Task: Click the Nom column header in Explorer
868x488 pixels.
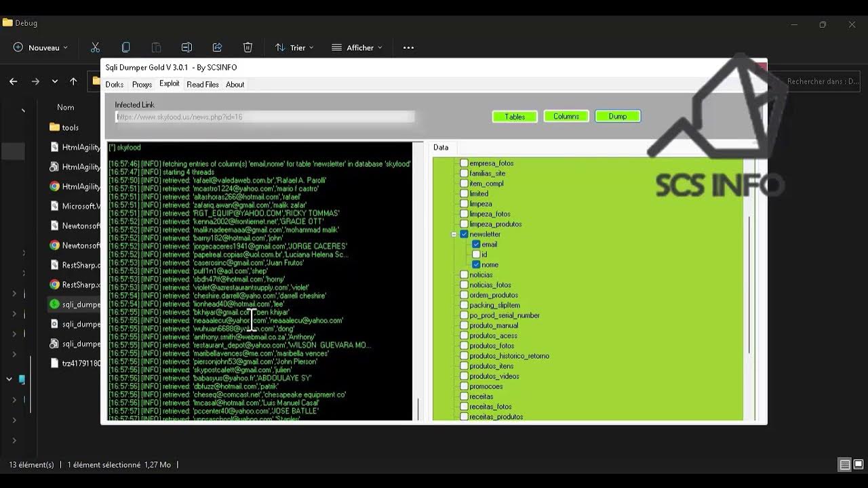Action: (x=66, y=107)
